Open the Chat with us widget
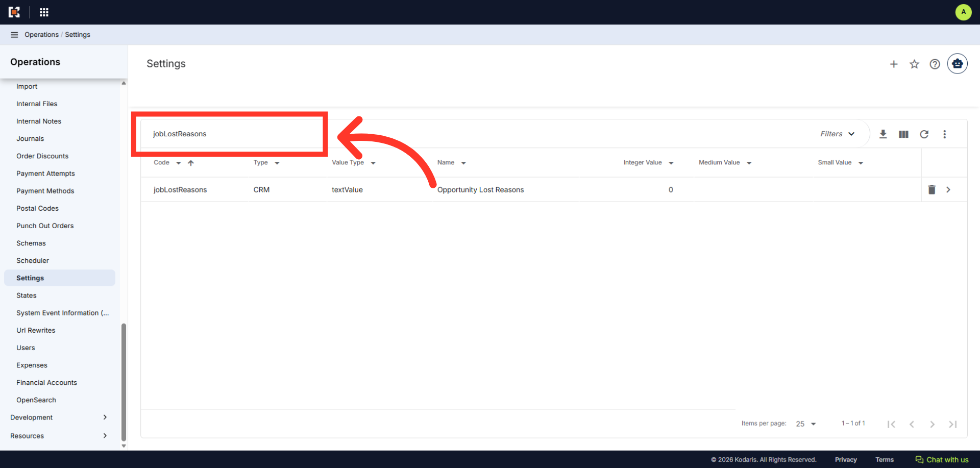980x468 pixels. [942, 460]
